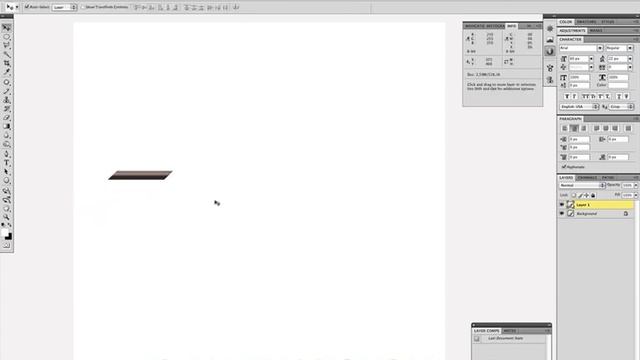
Task: Open the Histogram icon in the panel dock
Action: [x=550, y=40]
